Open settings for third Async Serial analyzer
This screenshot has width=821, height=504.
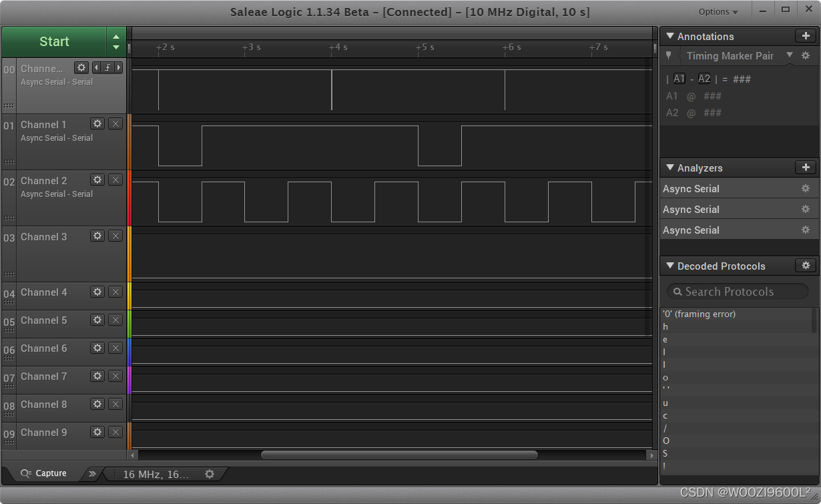pyautogui.click(x=806, y=230)
